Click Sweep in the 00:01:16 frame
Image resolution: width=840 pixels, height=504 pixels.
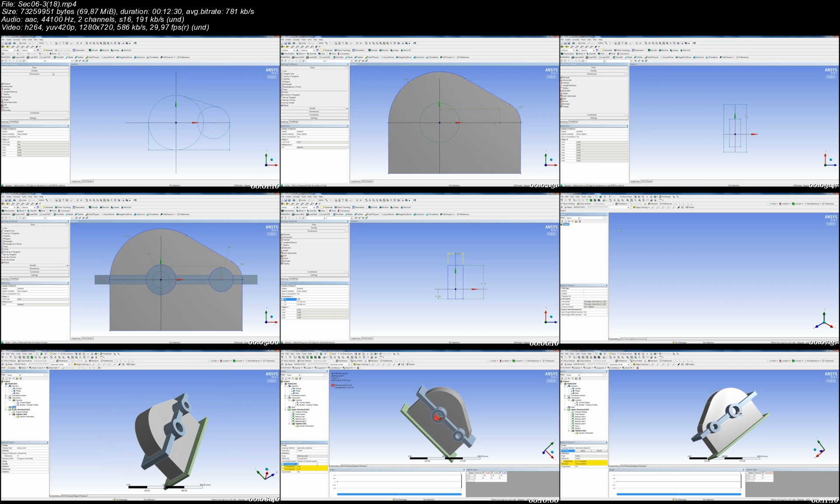tap(115, 50)
